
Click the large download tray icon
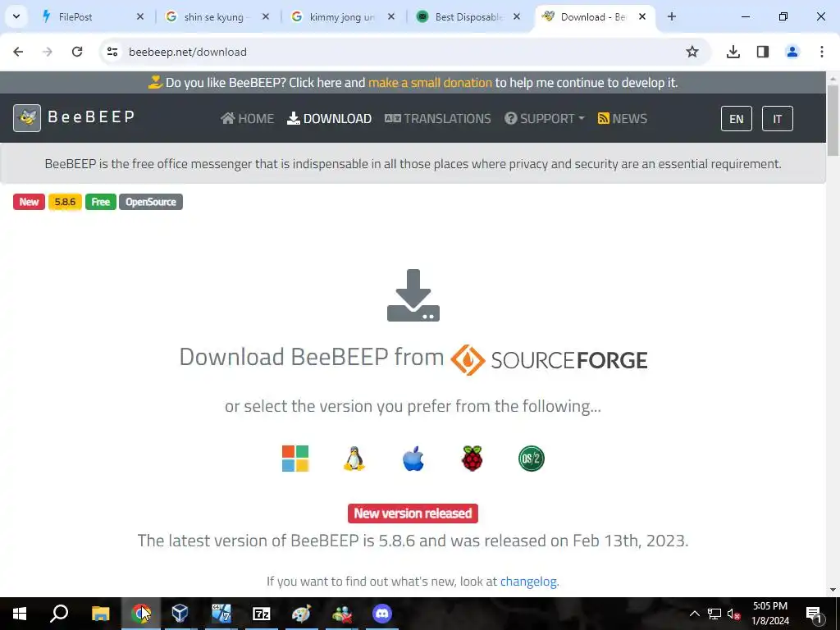click(413, 295)
